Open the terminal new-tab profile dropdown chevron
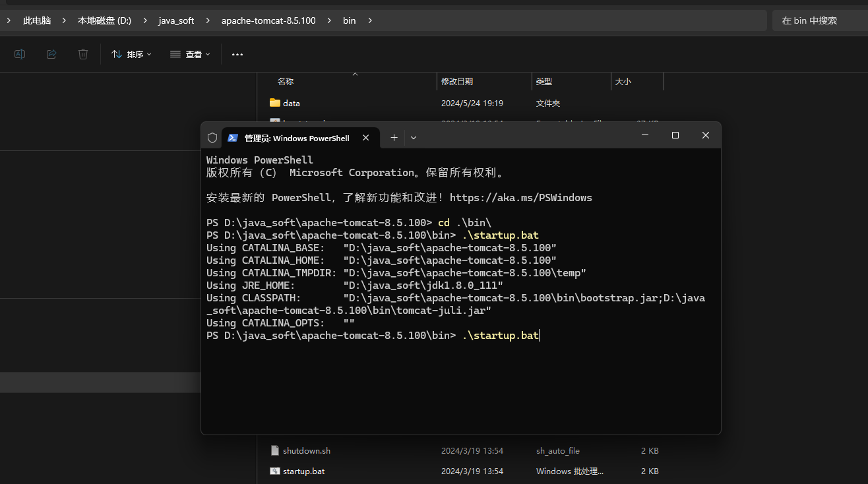The height and width of the screenshot is (484, 868). click(x=414, y=138)
